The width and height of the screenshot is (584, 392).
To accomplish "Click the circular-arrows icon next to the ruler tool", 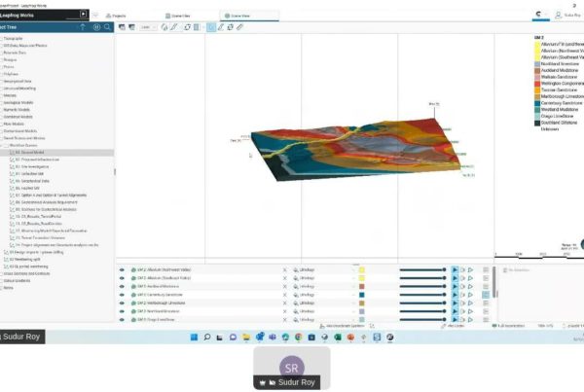I will [x=230, y=27].
